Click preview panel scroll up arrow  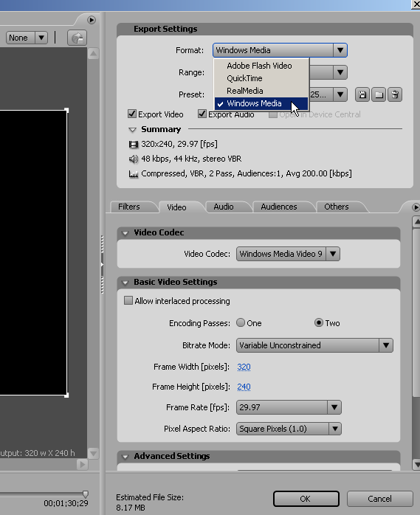point(93,54)
